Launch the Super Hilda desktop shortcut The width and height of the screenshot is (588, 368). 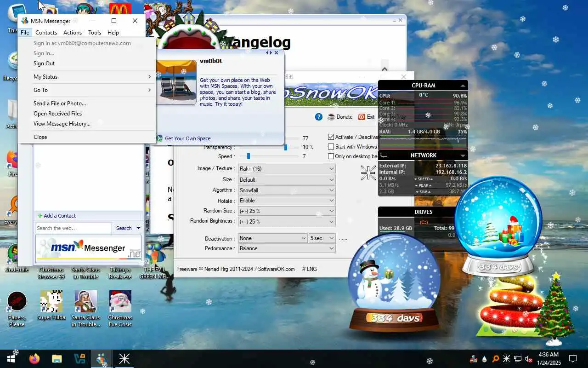51,305
